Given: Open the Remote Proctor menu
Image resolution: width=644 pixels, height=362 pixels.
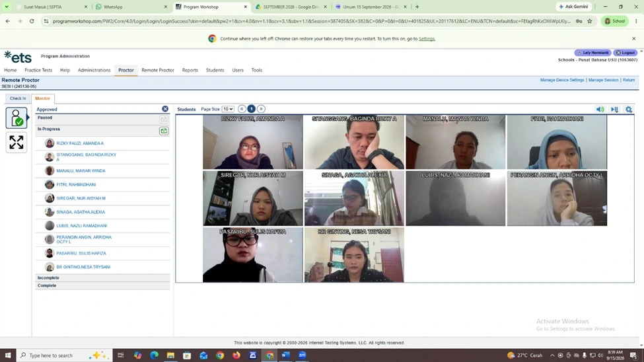Looking at the screenshot, I should pyautogui.click(x=158, y=70).
